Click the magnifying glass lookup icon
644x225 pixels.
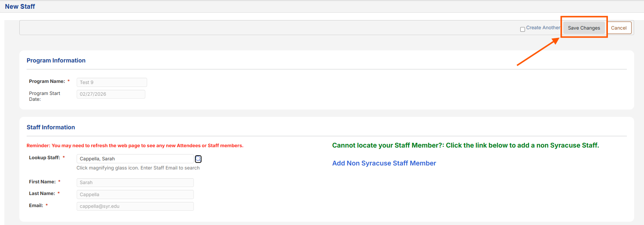(x=198, y=159)
